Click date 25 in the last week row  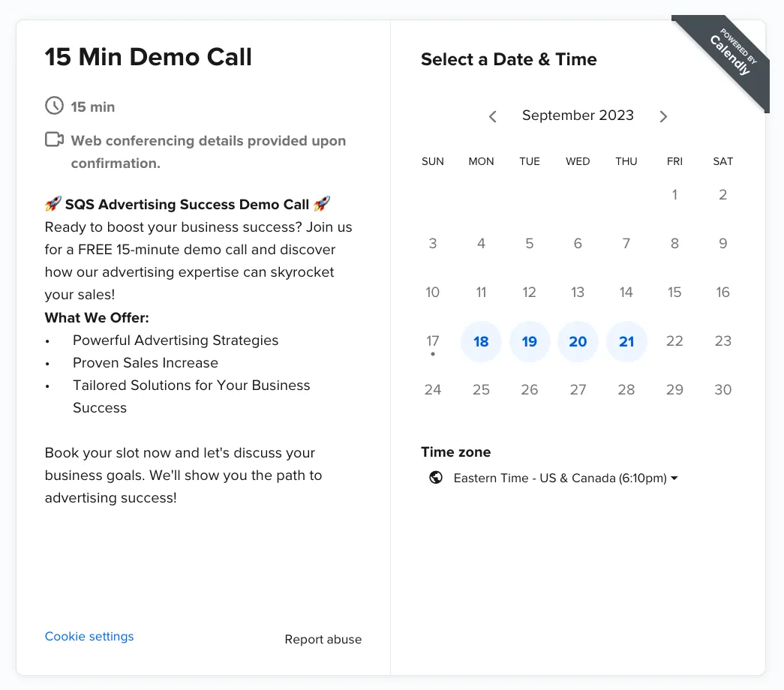481,389
